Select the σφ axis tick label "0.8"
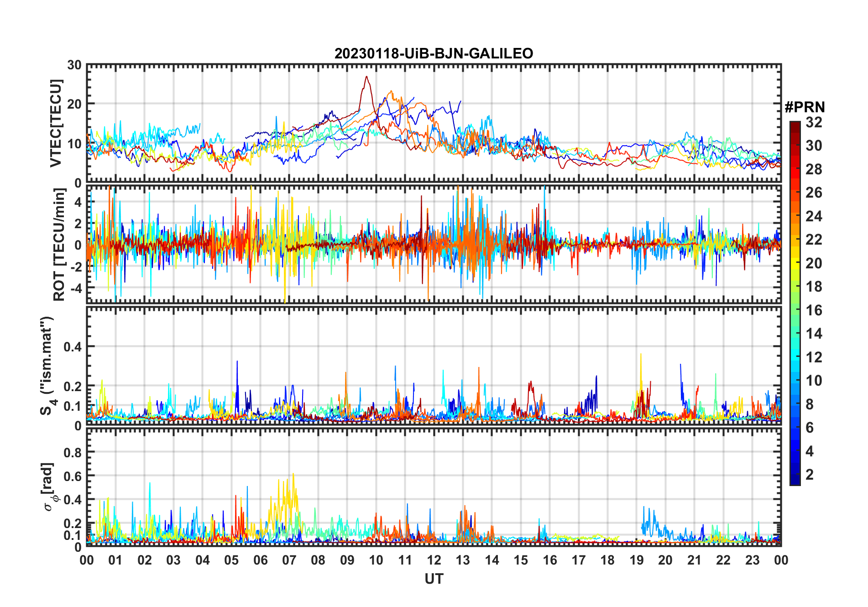Screen dimensions: 868x607 pos(73,452)
